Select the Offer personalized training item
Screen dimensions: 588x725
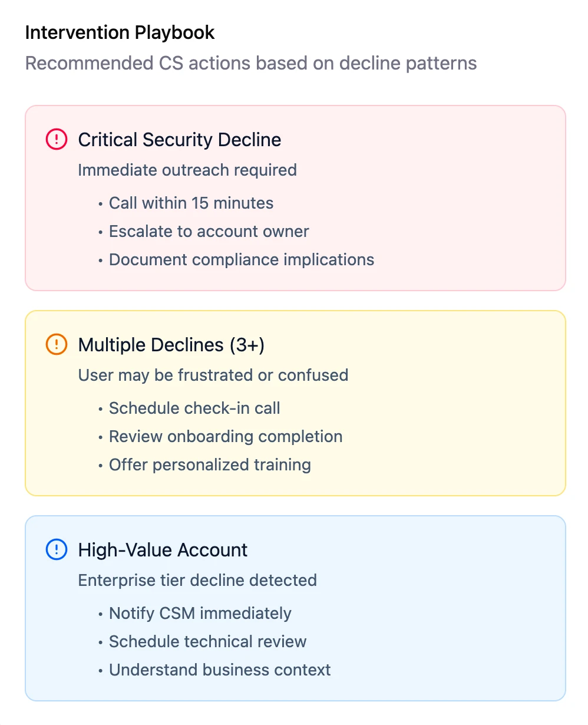(210, 465)
